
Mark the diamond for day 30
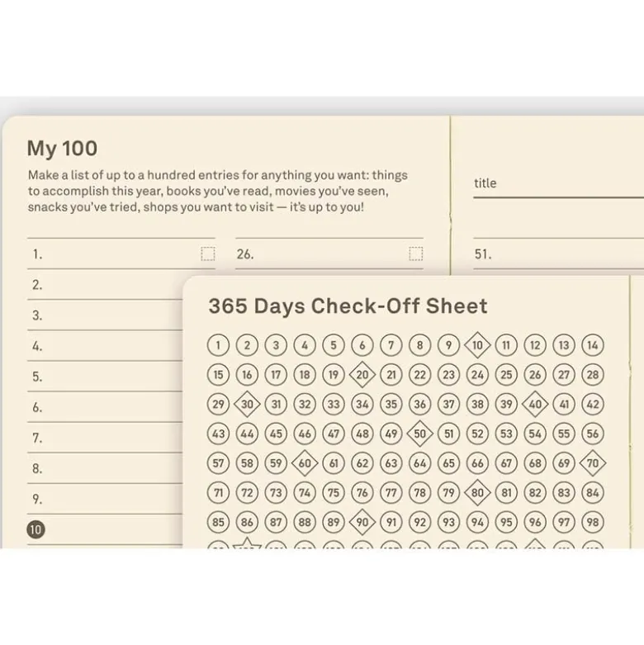[x=247, y=404]
